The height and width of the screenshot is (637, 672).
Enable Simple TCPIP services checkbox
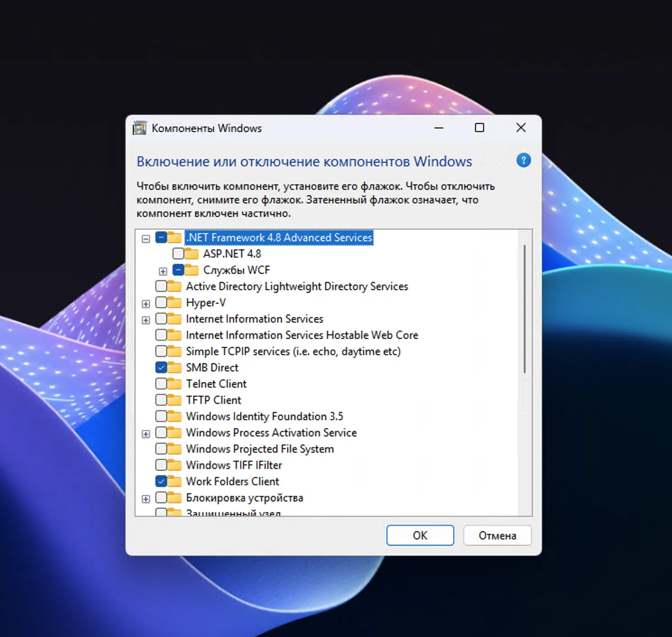click(161, 351)
